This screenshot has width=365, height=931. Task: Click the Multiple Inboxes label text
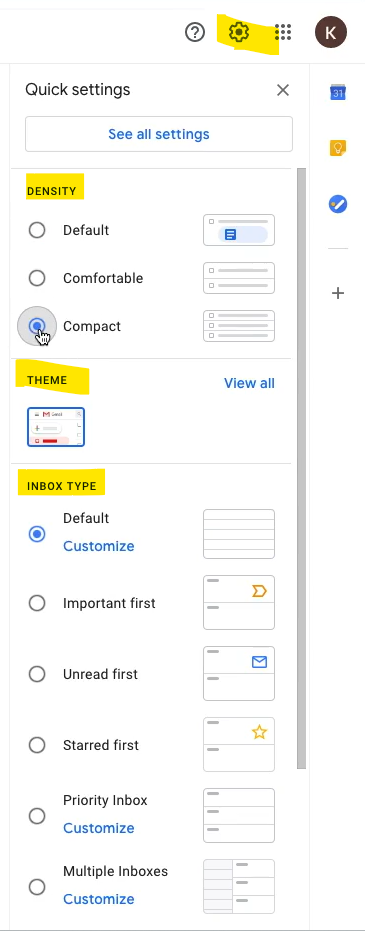116,872
